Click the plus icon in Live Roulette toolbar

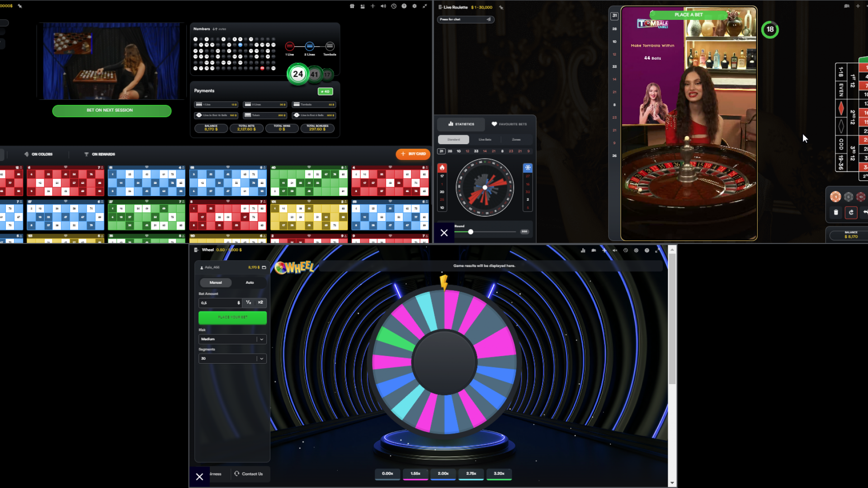click(858, 6)
